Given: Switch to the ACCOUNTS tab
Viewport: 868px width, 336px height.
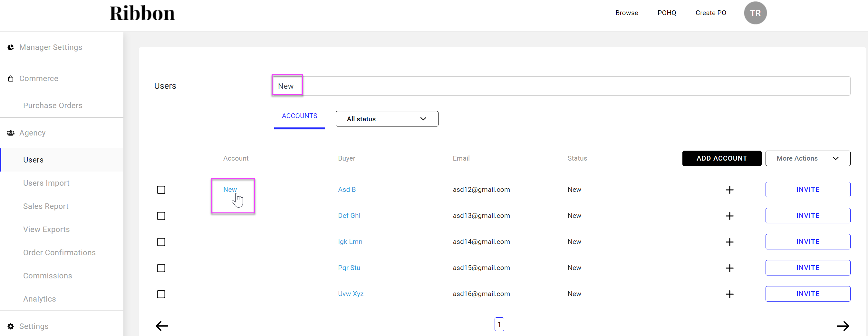Looking at the screenshot, I should click(299, 116).
